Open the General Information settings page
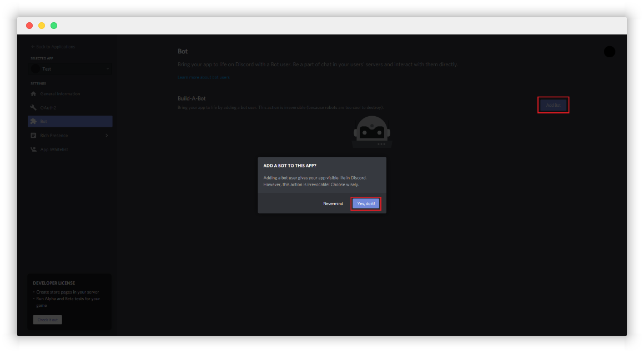This screenshot has height=353, width=644. coord(60,94)
